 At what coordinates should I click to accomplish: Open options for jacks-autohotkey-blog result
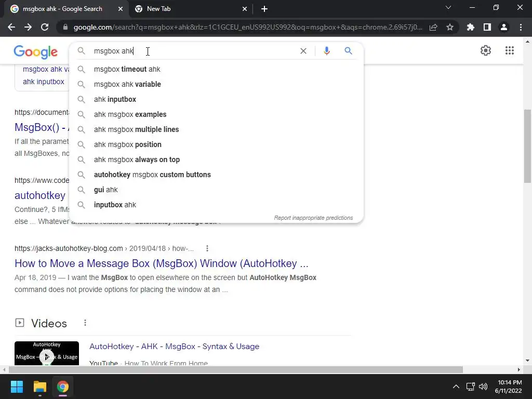coord(207,248)
